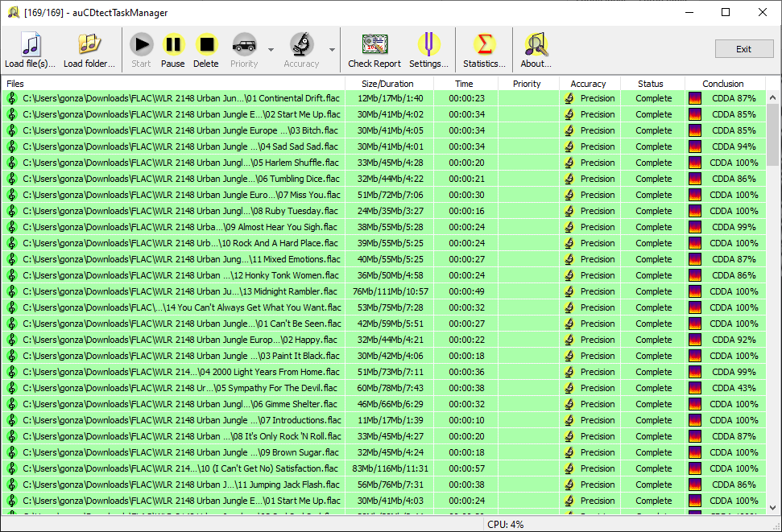Click accuracy icon for Paint It Black row
The width and height of the screenshot is (782, 532).
click(569, 356)
